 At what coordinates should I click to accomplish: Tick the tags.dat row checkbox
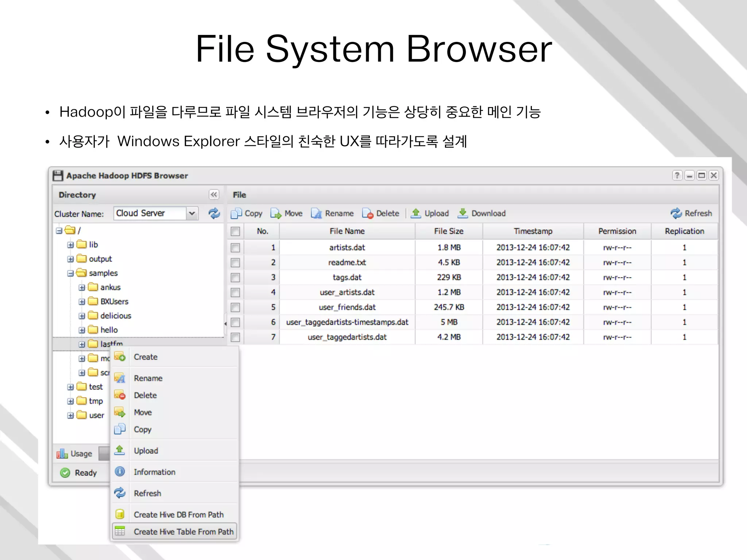[236, 278]
